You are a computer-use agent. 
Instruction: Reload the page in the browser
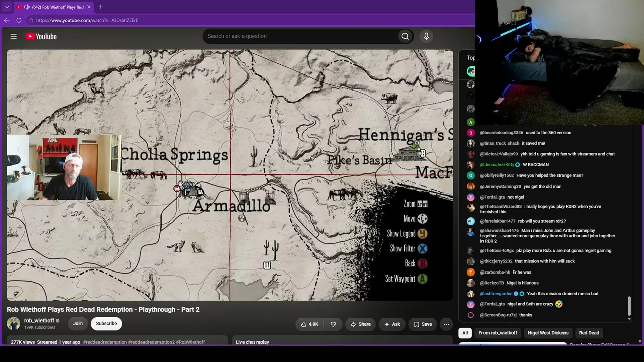[x=19, y=20]
